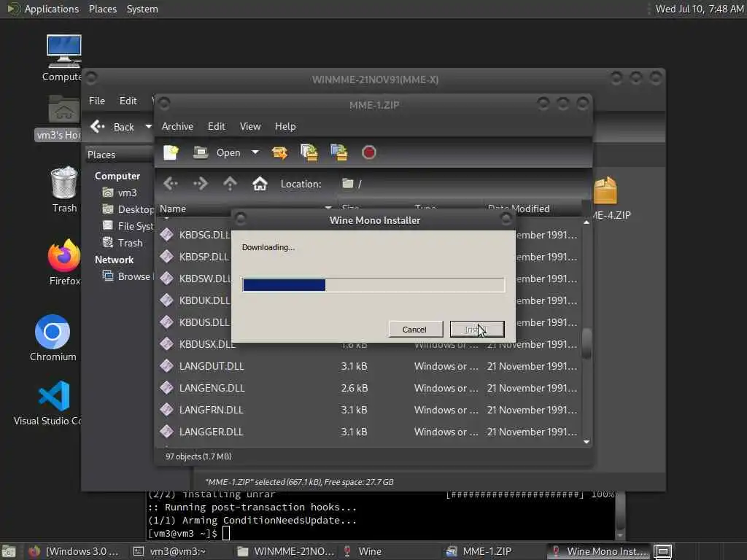Viewport: 747px width, 560px height.
Task: Click the Date Modified column header
Action: (x=533, y=209)
